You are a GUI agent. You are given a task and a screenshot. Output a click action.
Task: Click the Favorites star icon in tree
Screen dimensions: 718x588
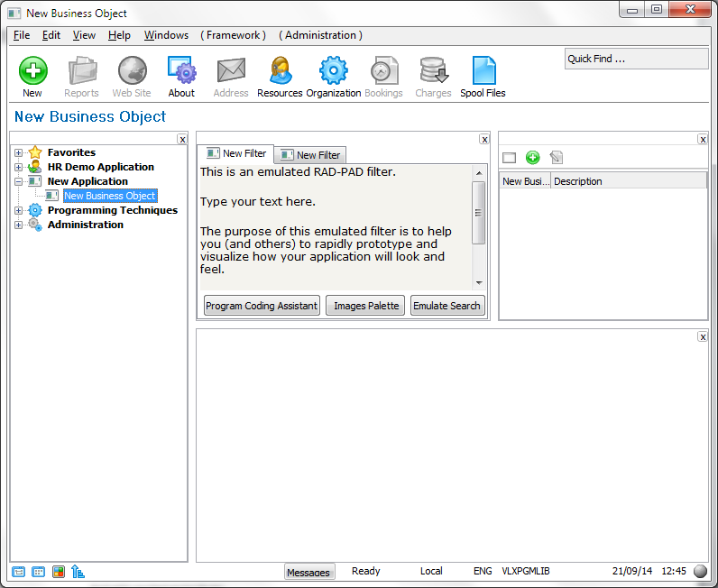tap(35, 152)
